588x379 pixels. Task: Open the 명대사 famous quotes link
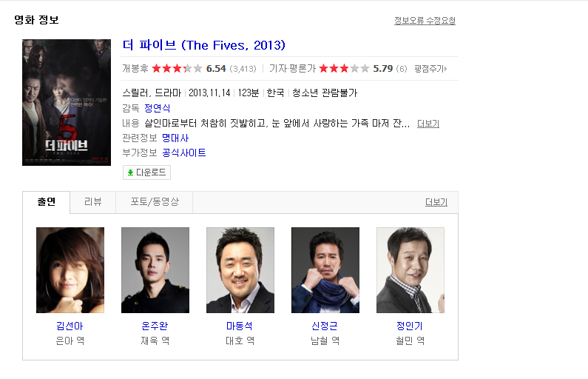pos(175,138)
